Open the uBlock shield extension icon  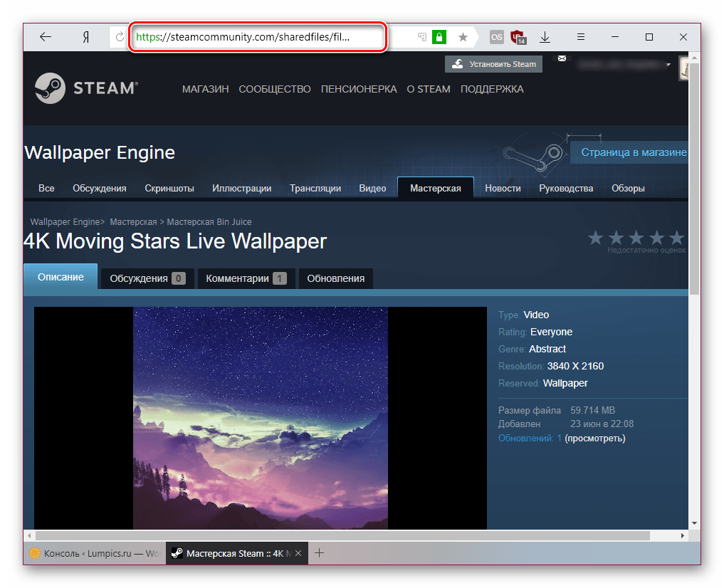[x=518, y=37]
